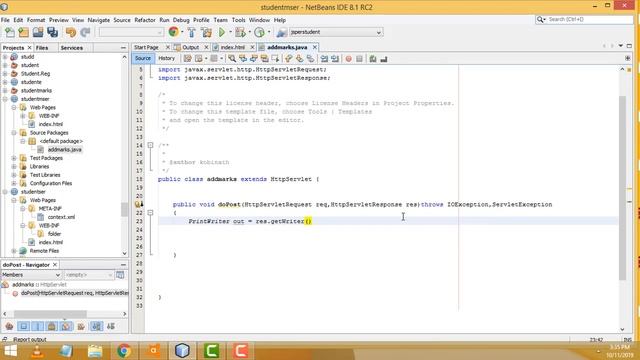Click Find Previous Occurrence icon
The image size is (640, 360).
coord(243,59)
